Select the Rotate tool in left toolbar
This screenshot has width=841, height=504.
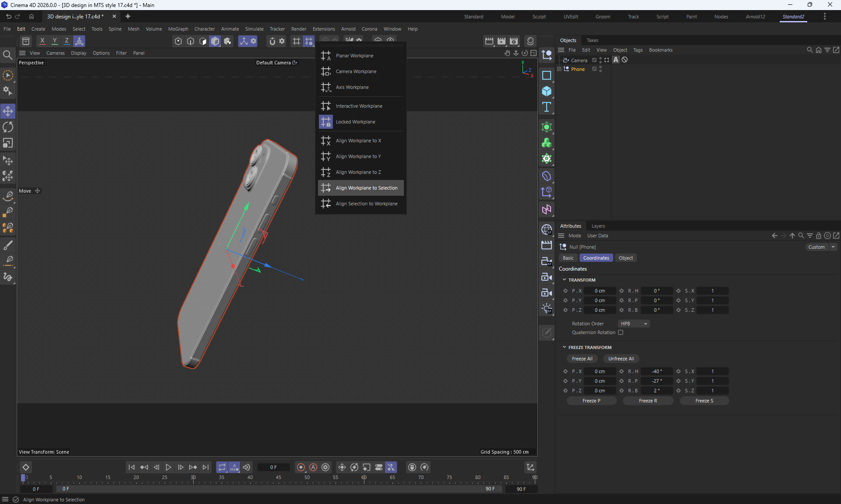click(8, 127)
